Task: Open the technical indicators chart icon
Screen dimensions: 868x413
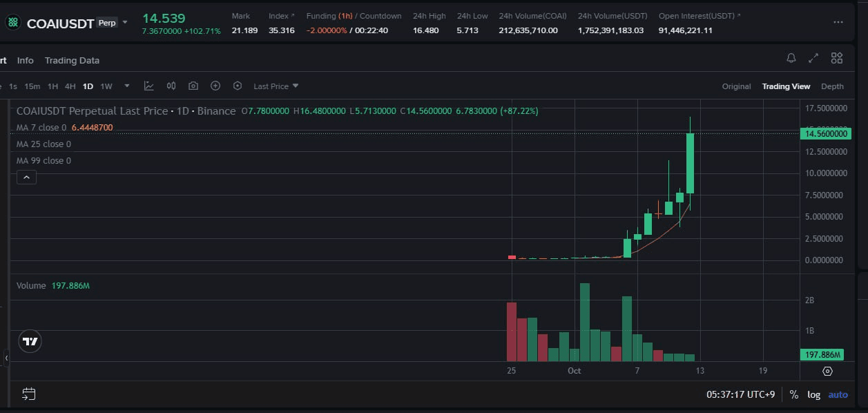Action: tap(148, 86)
